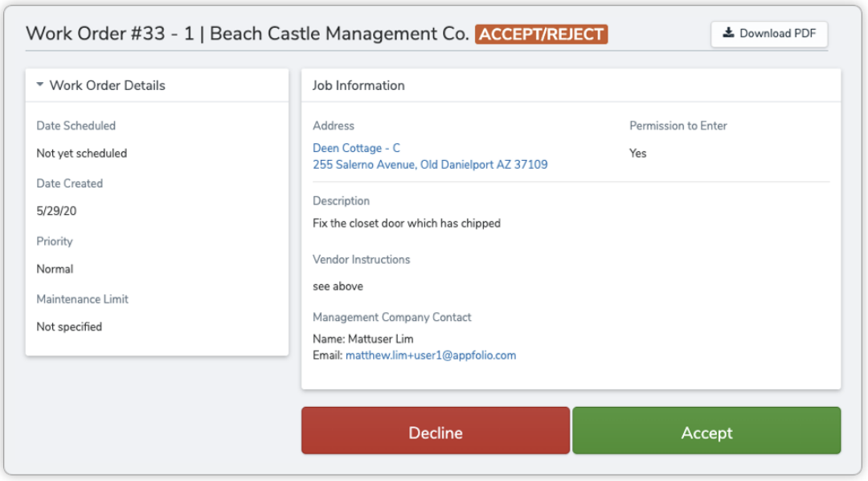This screenshot has width=868, height=481.
Task: Download the work order as PDF
Action: point(768,34)
